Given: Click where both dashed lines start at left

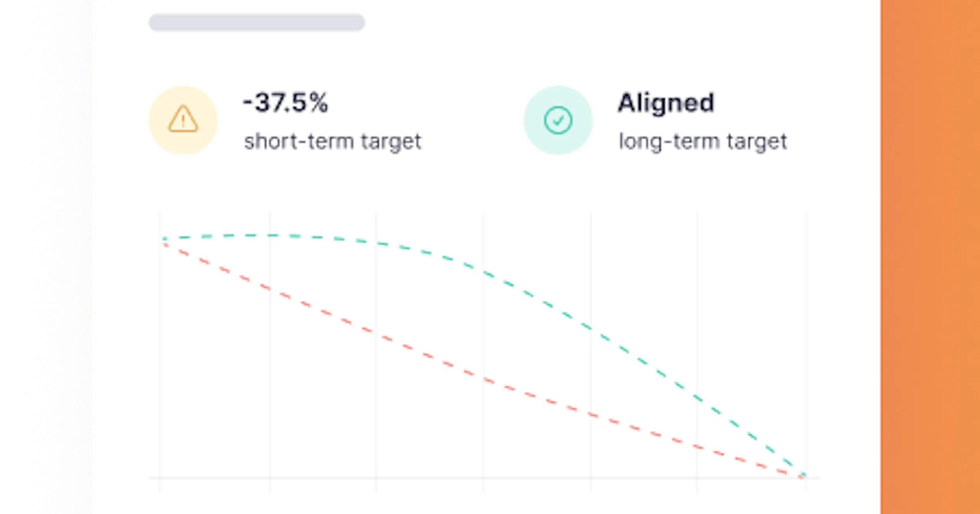Looking at the screenshot, I should click(165, 241).
